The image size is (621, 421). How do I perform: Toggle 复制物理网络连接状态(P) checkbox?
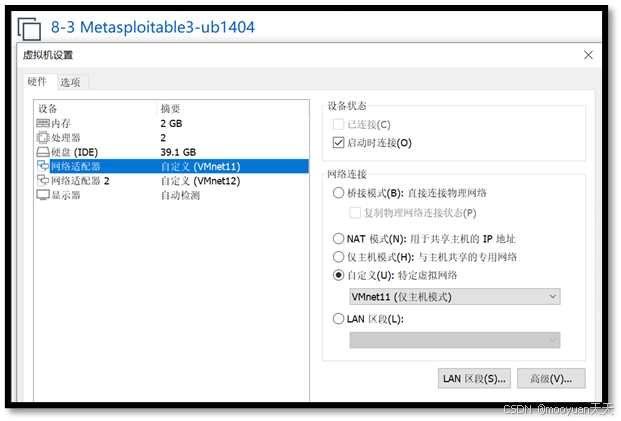pos(355,213)
